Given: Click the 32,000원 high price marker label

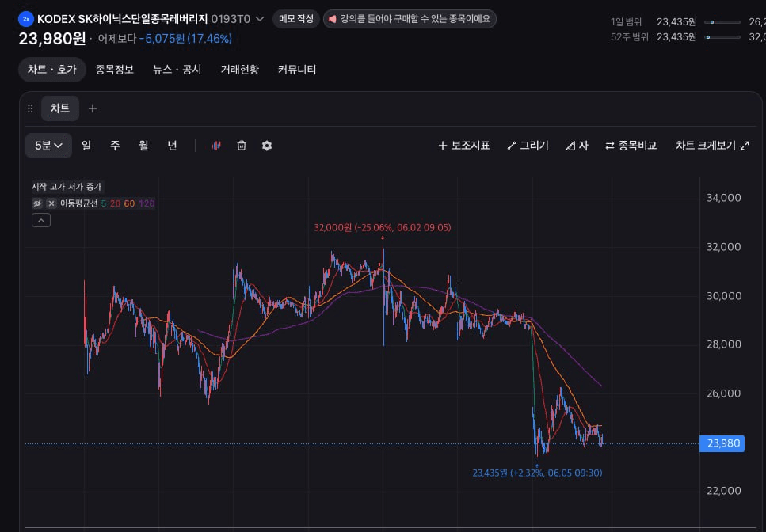Looking at the screenshot, I should 383,227.
